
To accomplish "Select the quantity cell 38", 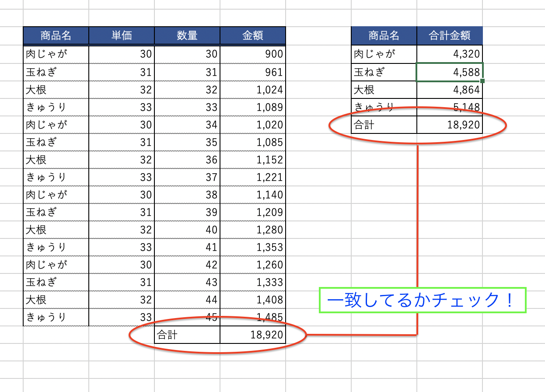I will pyautogui.click(x=187, y=195).
